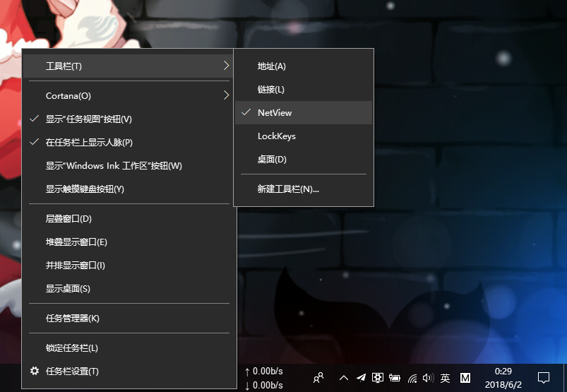Click the battery power tray icon
567x392 pixels.
(394, 378)
